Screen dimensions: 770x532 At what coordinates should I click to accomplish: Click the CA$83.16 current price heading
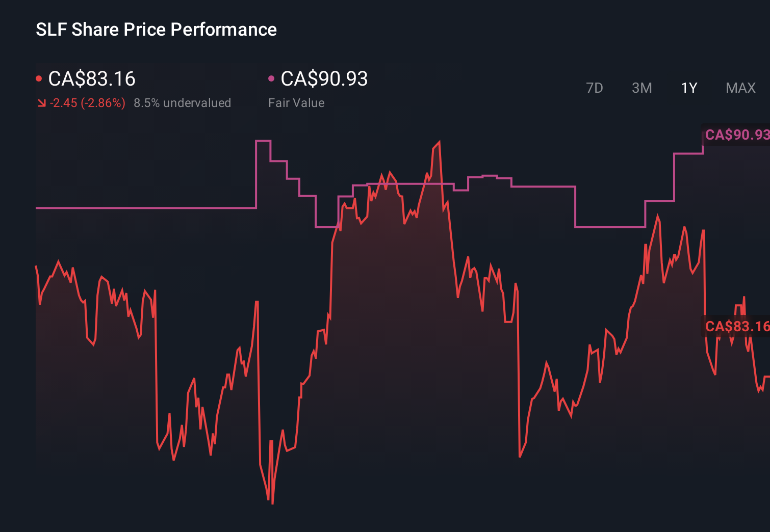click(92, 79)
